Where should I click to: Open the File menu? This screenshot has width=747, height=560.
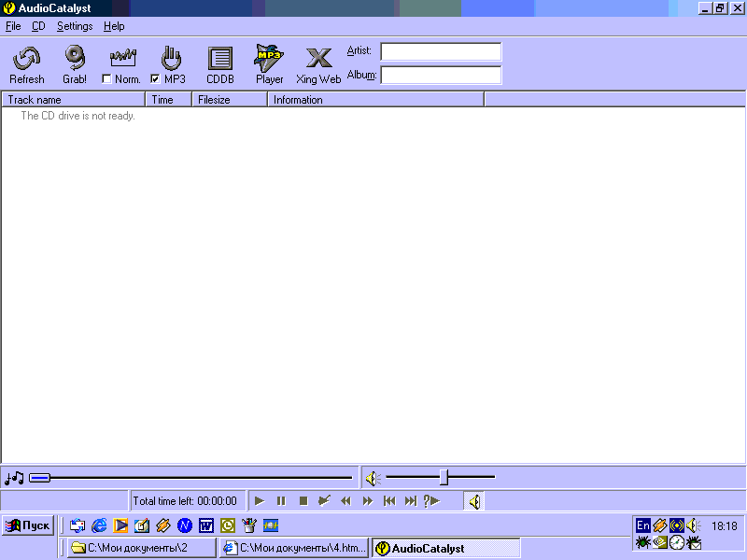point(13,26)
